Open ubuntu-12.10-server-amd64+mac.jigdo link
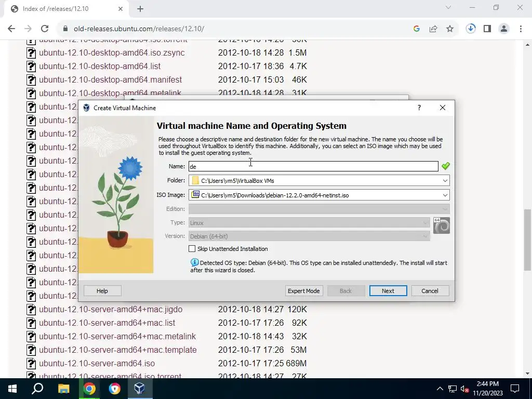 point(111,310)
